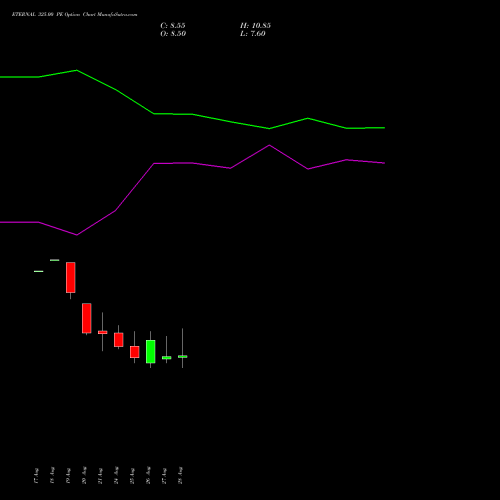This screenshot has width=500, height=500.
Task: Click the low value L: 7.60
Action: [253, 34]
